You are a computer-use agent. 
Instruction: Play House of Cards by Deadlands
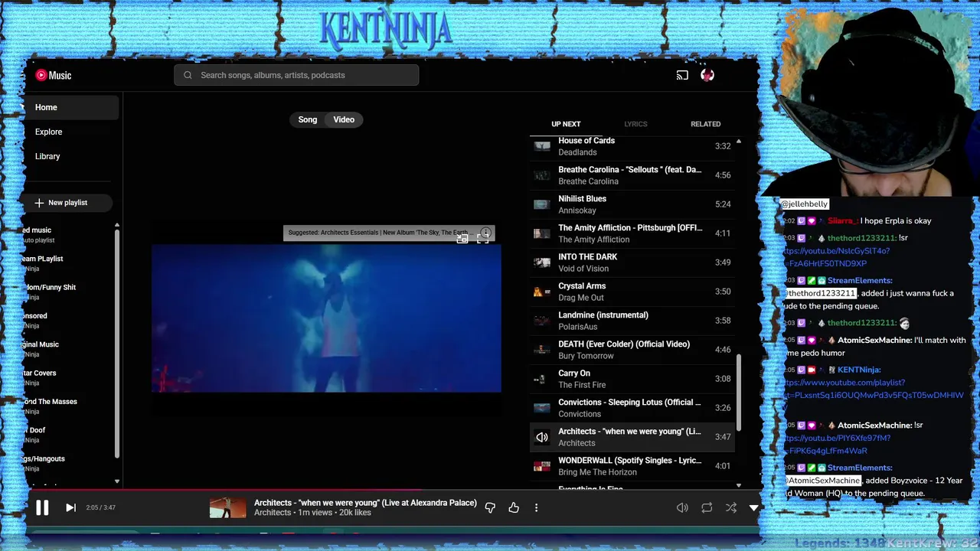point(632,146)
